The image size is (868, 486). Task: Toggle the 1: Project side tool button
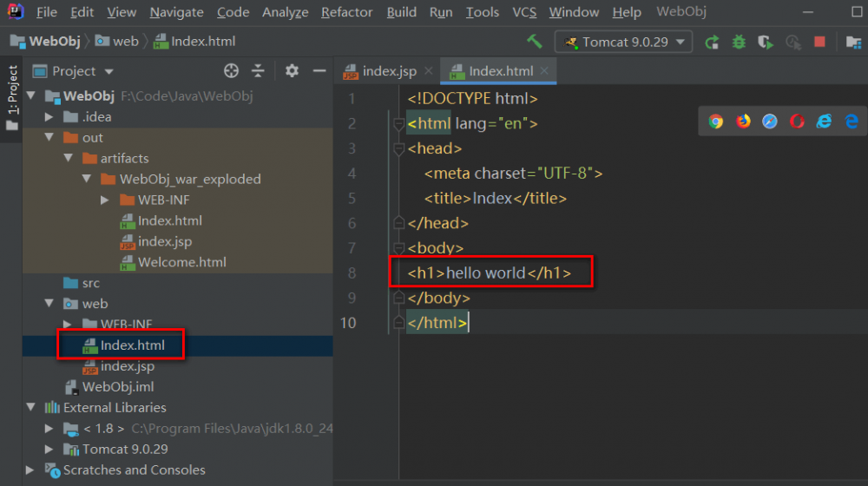(x=12, y=97)
